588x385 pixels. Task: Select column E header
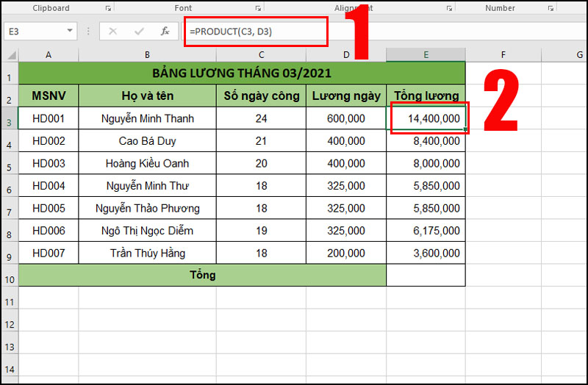426,55
